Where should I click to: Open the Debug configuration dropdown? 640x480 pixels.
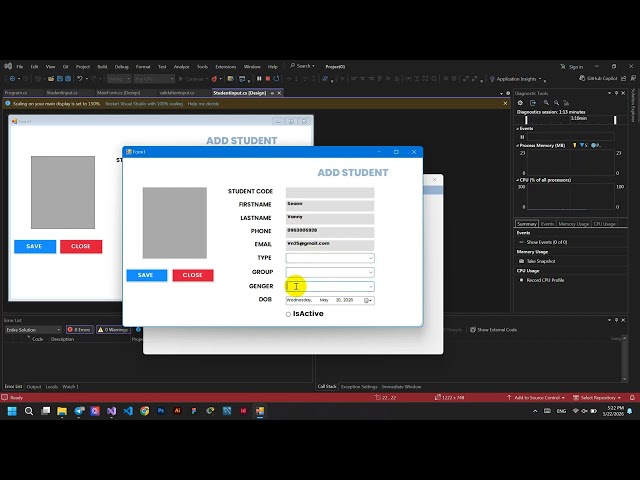(x=119, y=79)
